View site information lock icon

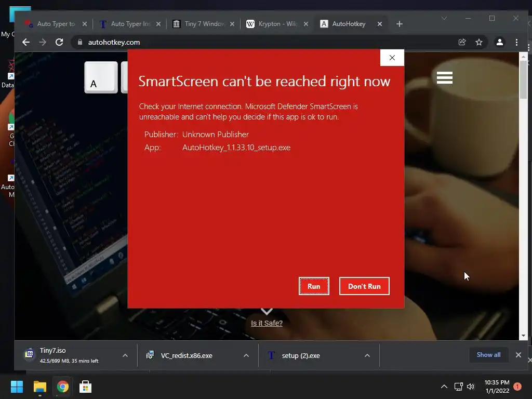point(80,42)
